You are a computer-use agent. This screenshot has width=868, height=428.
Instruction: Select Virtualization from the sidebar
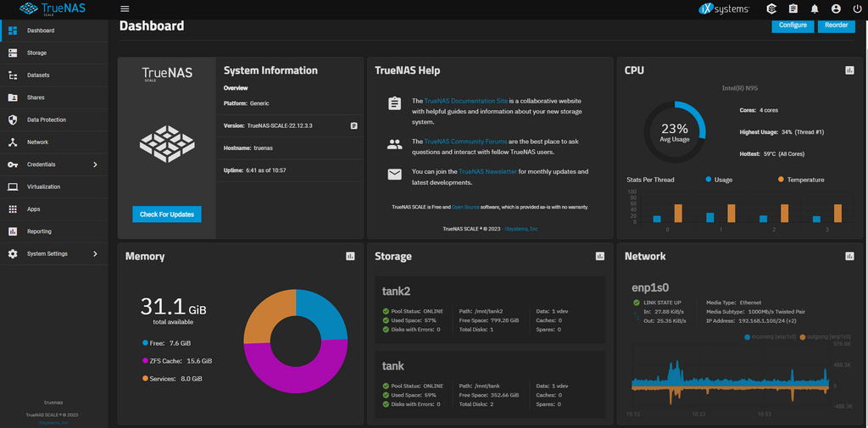tap(43, 186)
